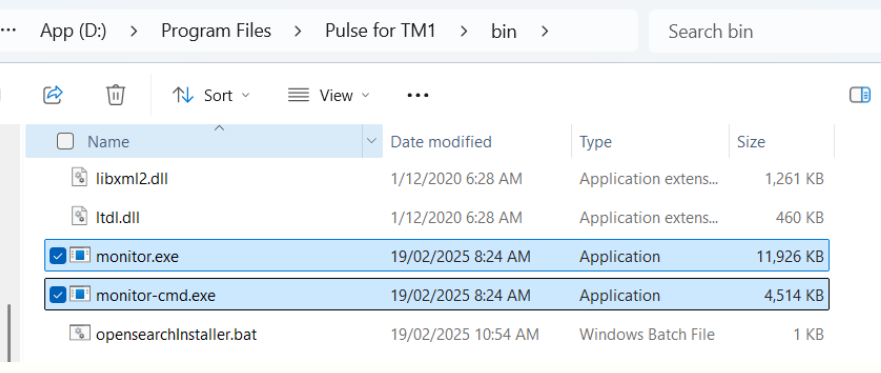Click the bin breadcrumb segment
881x373 pixels.
(x=503, y=32)
